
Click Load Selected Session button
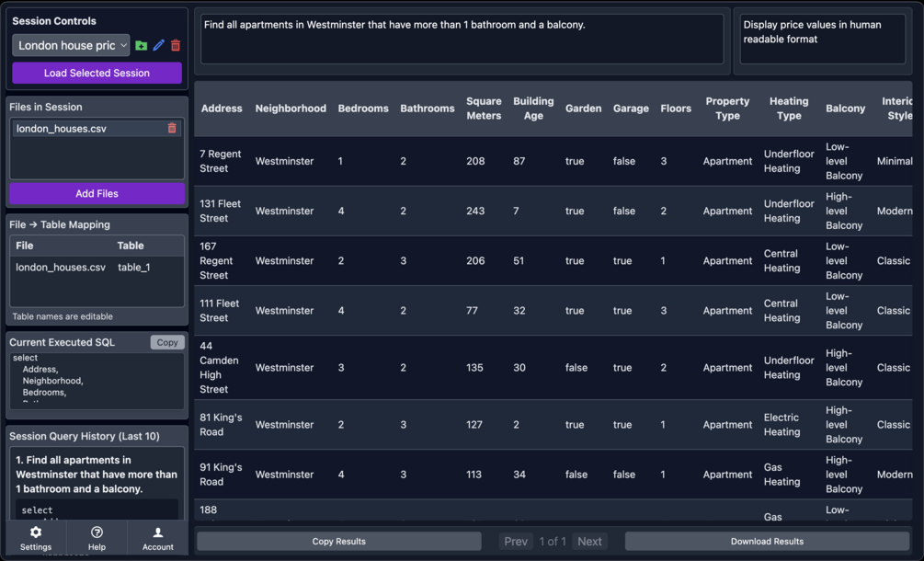tap(97, 73)
